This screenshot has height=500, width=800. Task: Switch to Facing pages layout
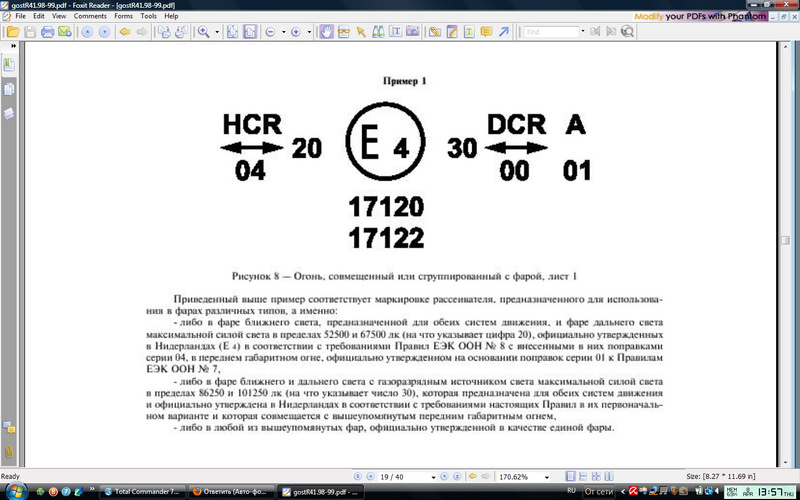[x=609, y=477]
